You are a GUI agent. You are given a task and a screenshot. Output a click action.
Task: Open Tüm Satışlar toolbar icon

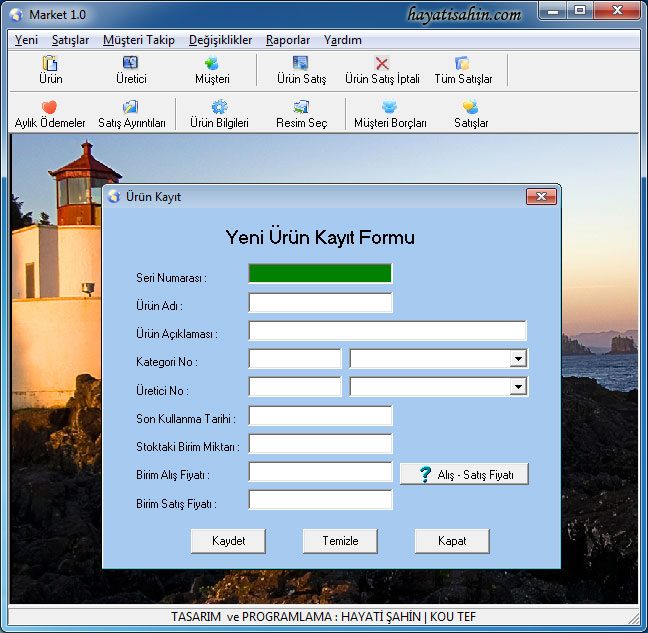pyautogui.click(x=462, y=63)
